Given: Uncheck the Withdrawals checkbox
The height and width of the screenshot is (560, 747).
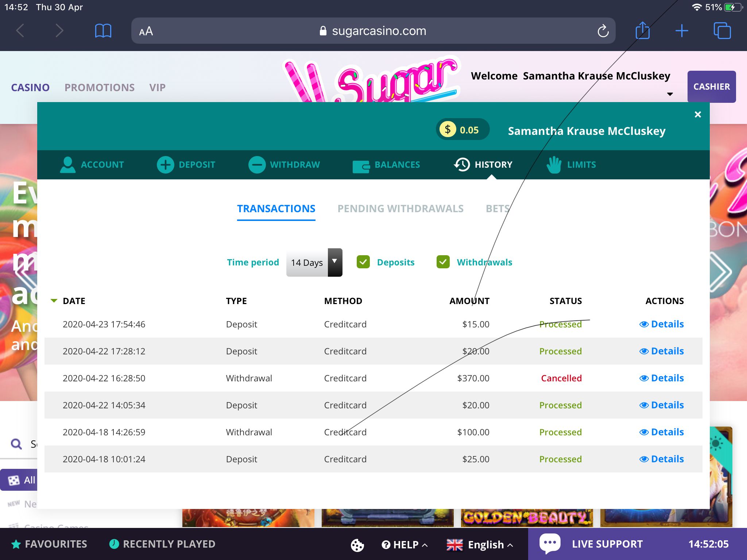Looking at the screenshot, I should (443, 262).
